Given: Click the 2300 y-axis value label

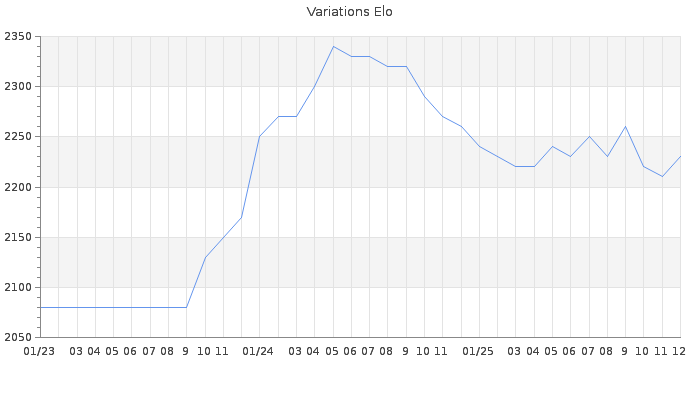Looking at the screenshot, I should click(18, 87).
